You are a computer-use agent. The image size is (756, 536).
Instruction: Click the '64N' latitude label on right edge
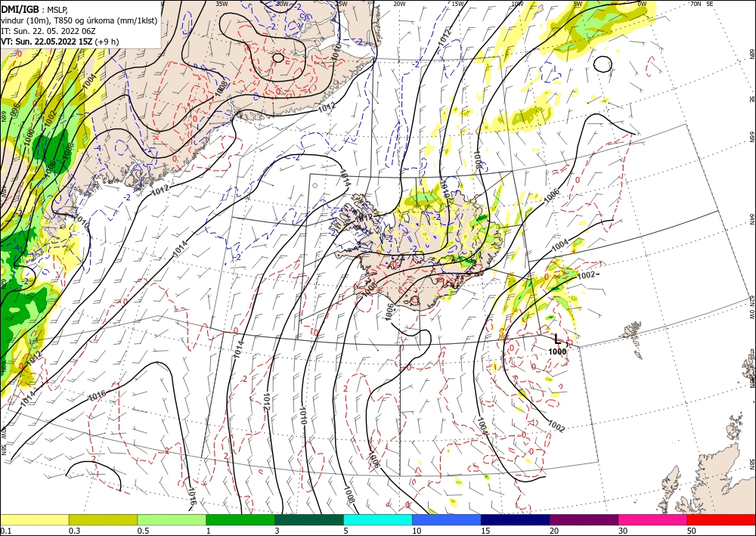coord(751,219)
